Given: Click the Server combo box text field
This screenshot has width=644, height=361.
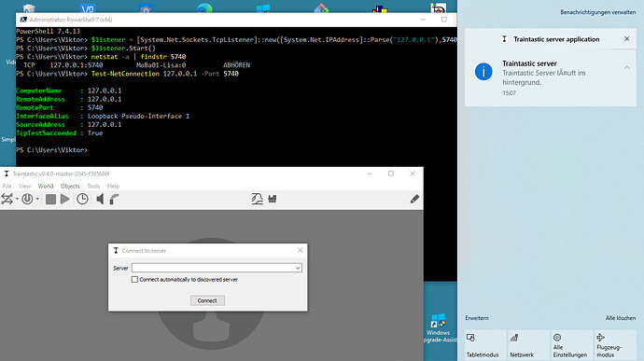Looking at the screenshot, I should coord(213,268).
